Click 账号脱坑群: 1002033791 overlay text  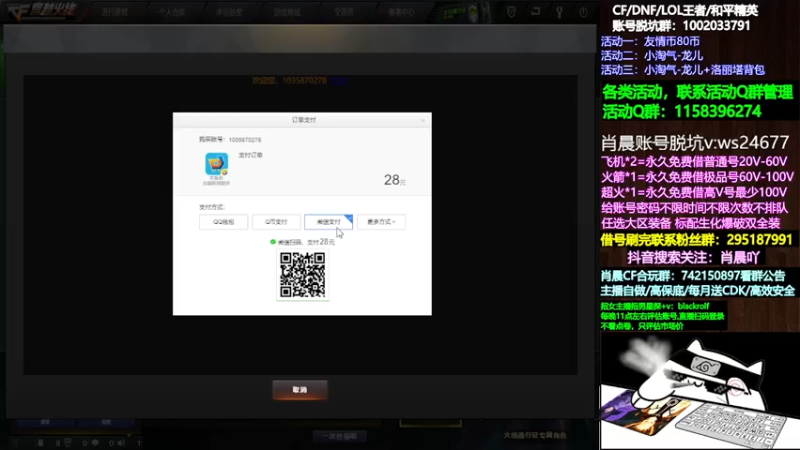click(x=681, y=26)
